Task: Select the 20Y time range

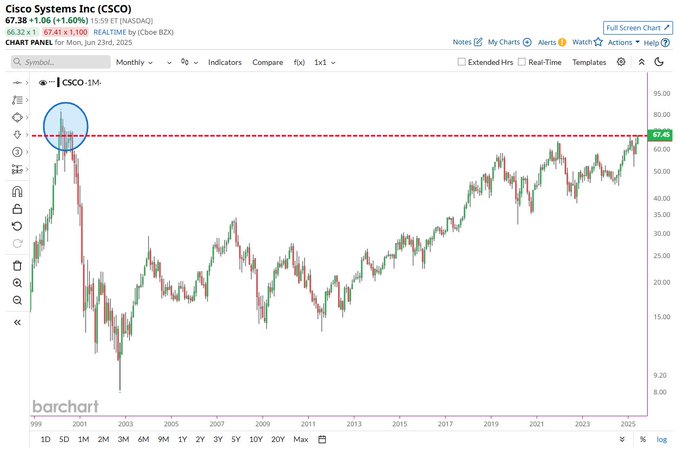Action: click(278, 439)
